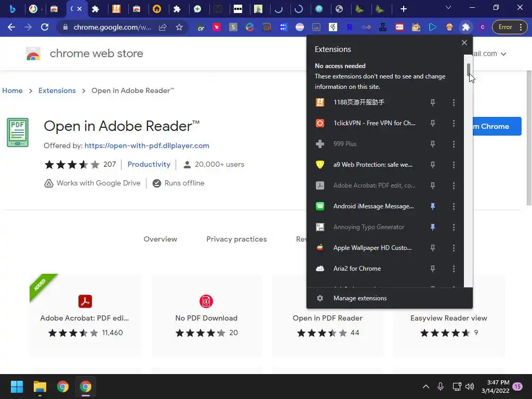
Task: Open File Explorer from taskbar
Action: point(39,387)
